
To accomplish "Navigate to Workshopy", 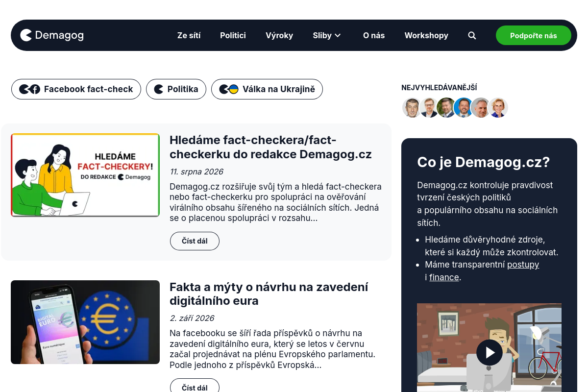I will 426,35.
